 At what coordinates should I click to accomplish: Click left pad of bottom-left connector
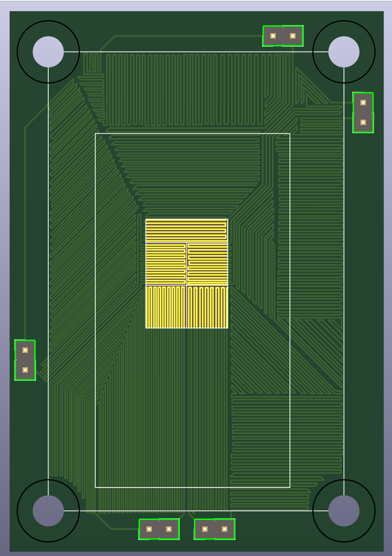(x=149, y=529)
